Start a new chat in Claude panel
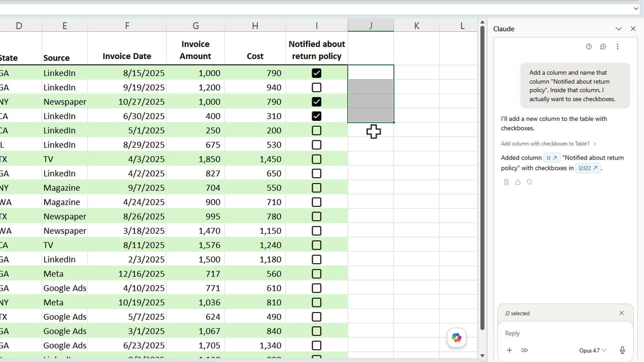This screenshot has width=644, height=362. [603, 47]
